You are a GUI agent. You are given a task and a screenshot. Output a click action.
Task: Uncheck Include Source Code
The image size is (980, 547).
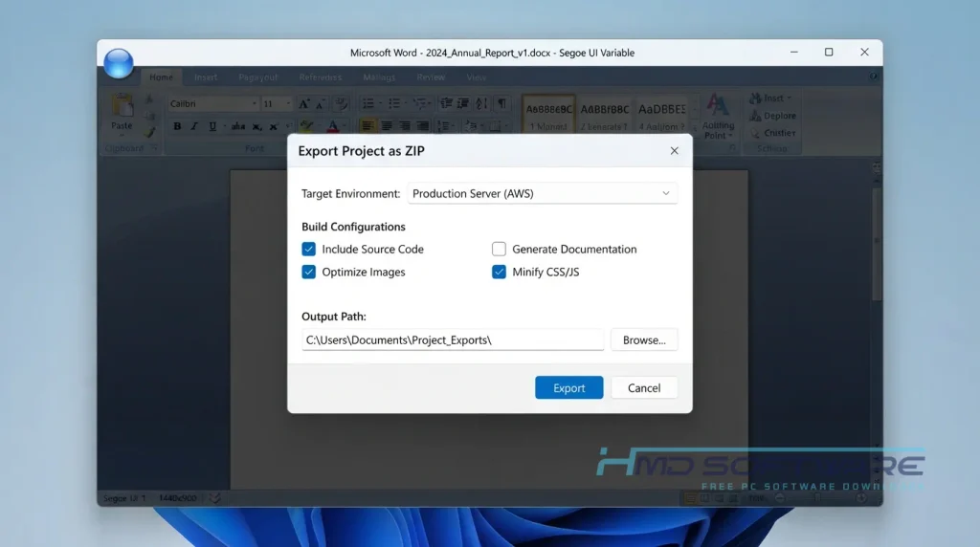(x=309, y=250)
